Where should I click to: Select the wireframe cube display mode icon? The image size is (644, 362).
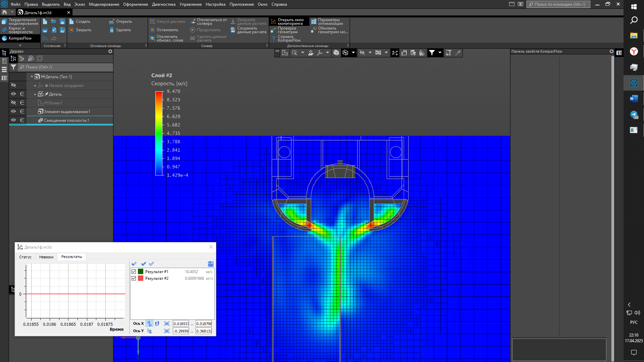click(x=345, y=53)
